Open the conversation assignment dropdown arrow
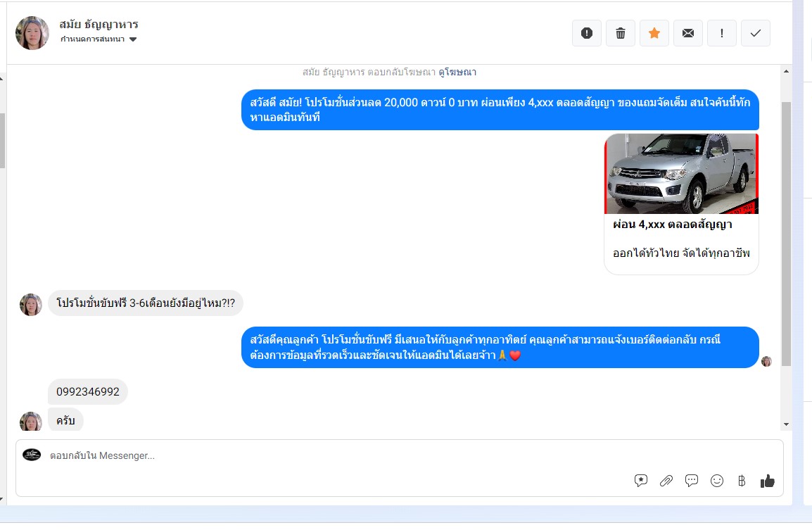 coord(133,39)
